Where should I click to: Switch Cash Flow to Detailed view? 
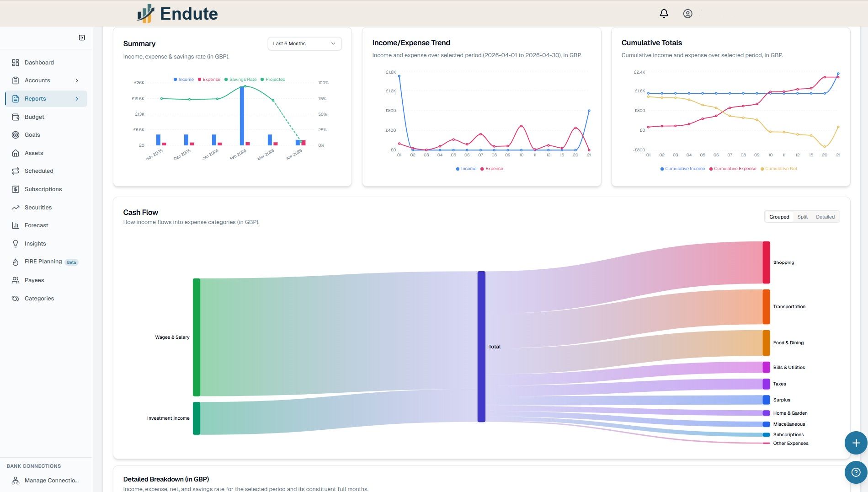click(825, 217)
